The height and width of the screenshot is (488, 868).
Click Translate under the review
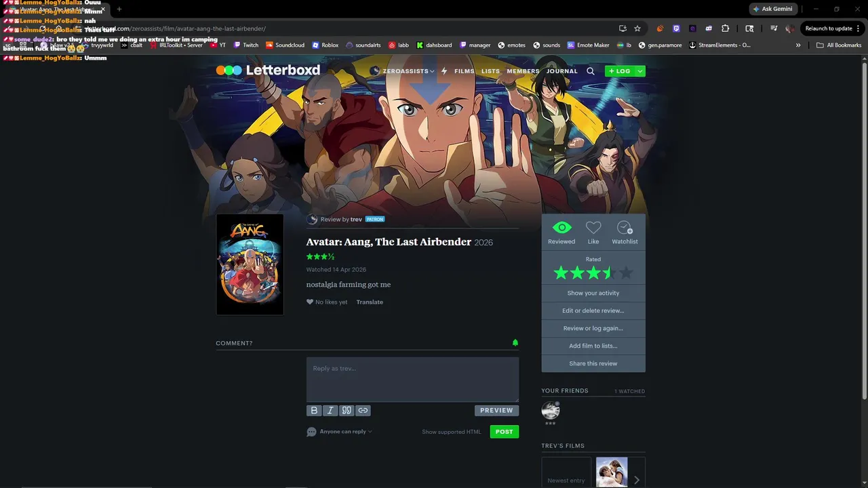[x=370, y=302]
